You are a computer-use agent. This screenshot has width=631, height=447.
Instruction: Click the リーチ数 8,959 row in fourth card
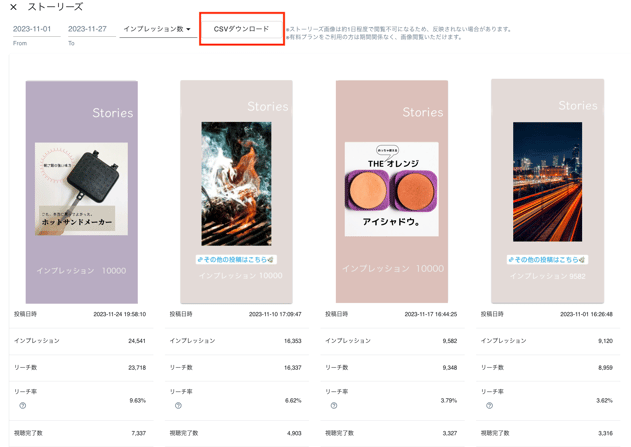click(547, 368)
